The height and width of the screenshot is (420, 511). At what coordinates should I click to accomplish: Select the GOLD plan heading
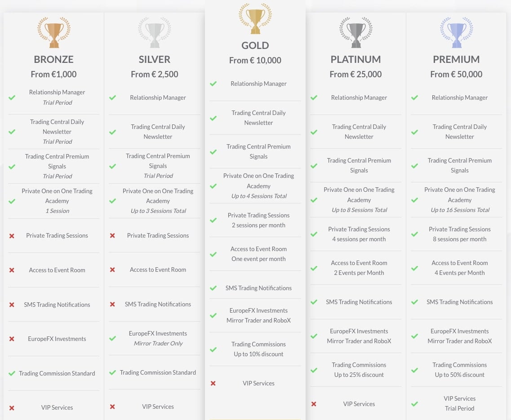click(255, 45)
